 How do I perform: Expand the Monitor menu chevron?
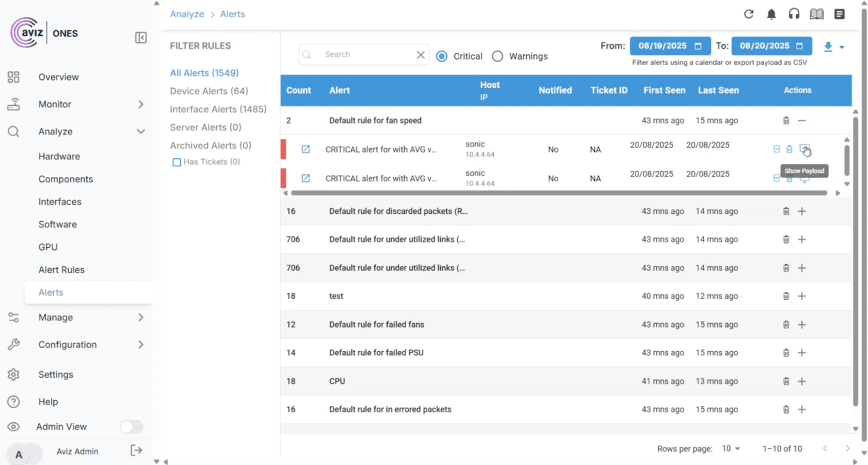pos(141,104)
